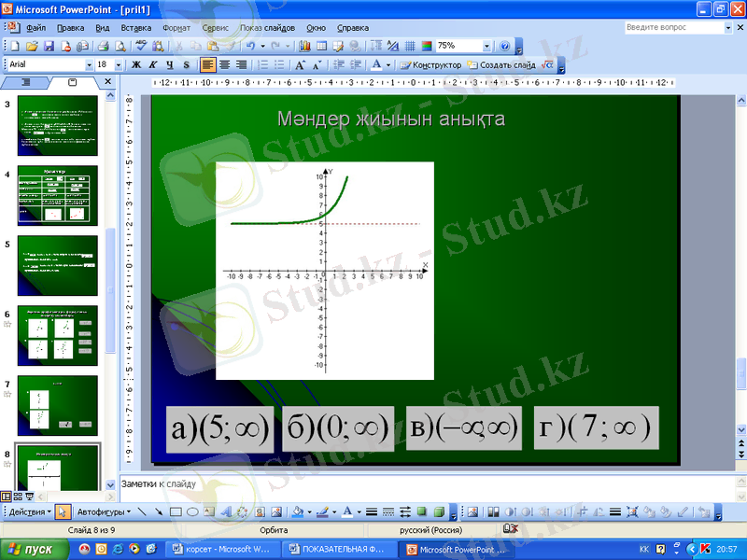The width and height of the screenshot is (747, 560).
Task: Select the Rectangle drawing tool
Action: (x=175, y=512)
